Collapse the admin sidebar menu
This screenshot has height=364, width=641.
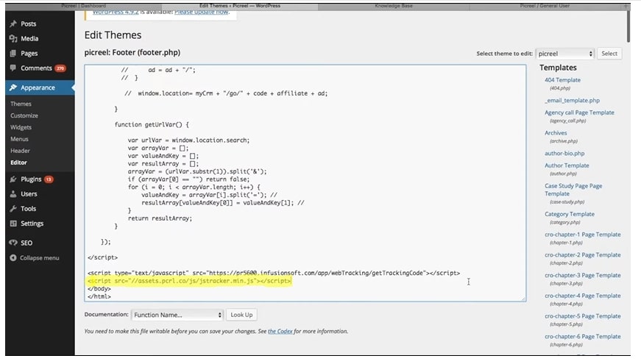(x=39, y=258)
